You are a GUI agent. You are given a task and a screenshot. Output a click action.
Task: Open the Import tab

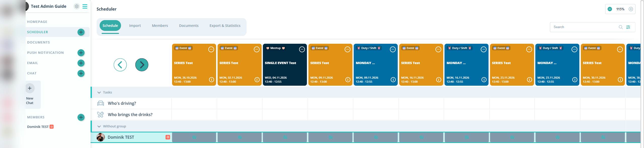(135, 26)
